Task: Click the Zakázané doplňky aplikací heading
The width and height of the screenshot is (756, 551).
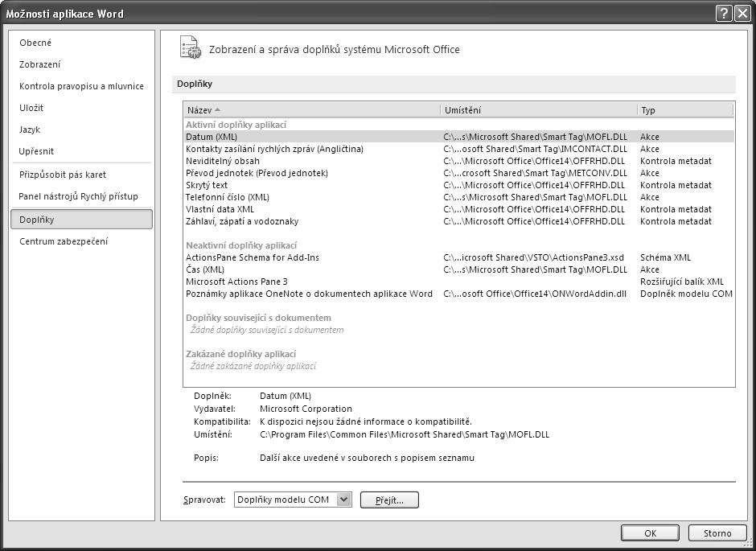Action: click(240, 353)
